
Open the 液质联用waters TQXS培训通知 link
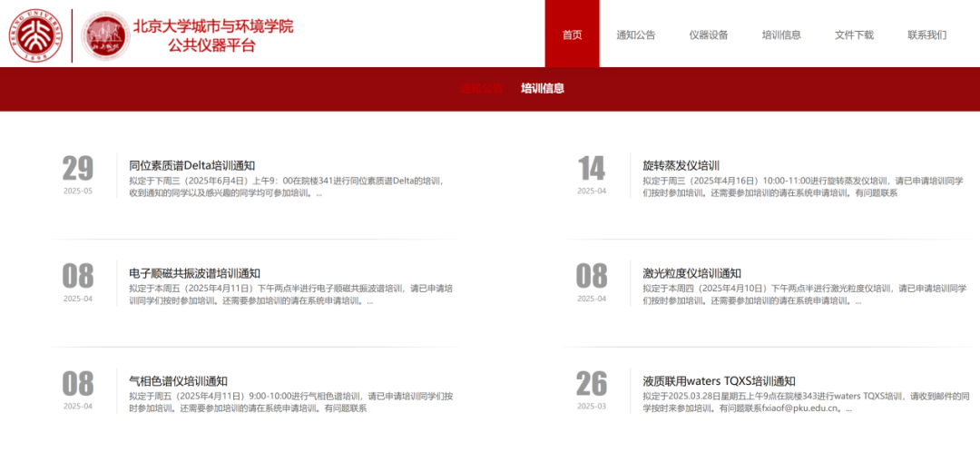[x=719, y=381]
